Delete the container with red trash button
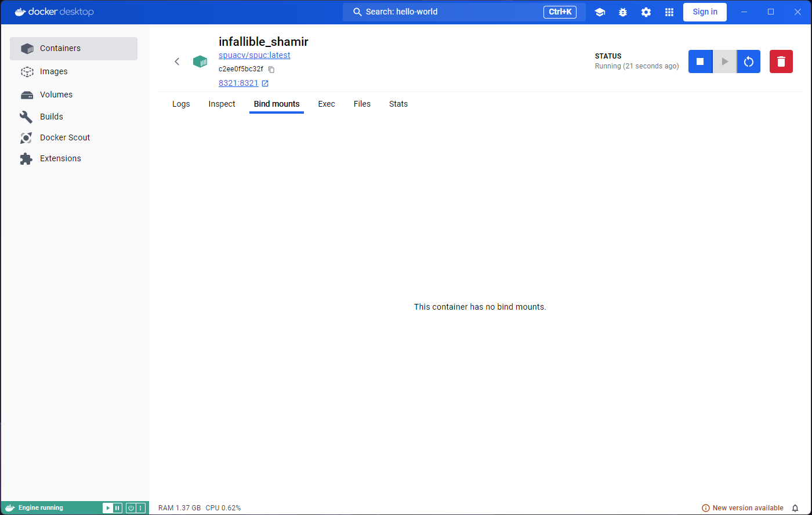812x515 pixels. (x=781, y=61)
